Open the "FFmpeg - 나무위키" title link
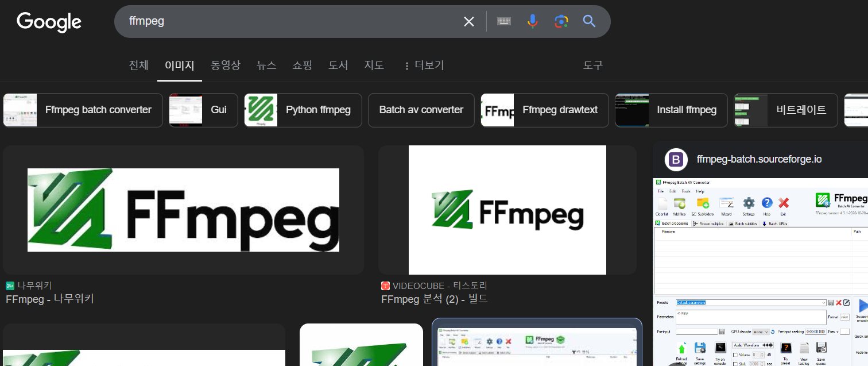This screenshot has width=868, height=366. [49, 299]
